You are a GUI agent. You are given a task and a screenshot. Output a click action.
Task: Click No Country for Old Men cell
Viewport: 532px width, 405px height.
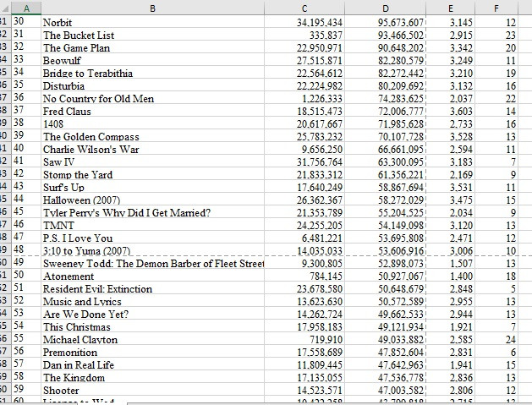(x=153, y=98)
